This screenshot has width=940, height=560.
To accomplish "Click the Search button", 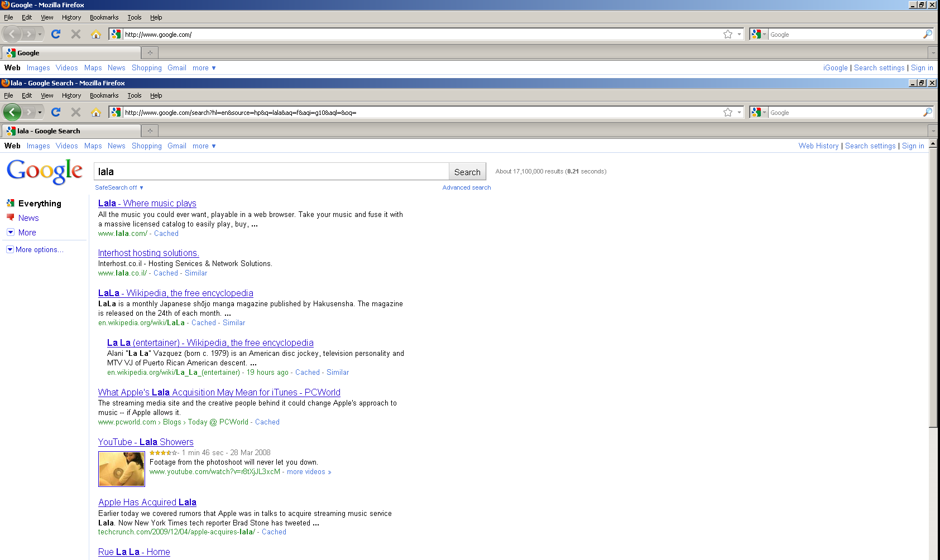I will tap(467, 172).
